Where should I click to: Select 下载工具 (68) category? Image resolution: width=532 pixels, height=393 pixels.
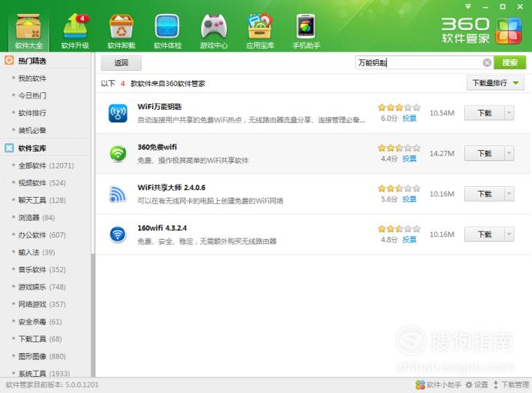point(40,338)
